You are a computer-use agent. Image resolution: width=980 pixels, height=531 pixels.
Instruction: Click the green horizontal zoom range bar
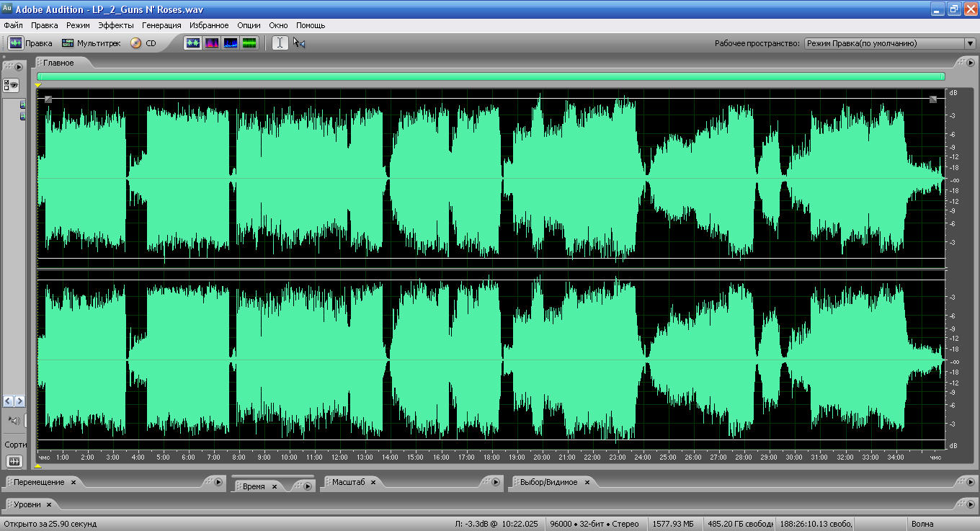click(490, 76)
